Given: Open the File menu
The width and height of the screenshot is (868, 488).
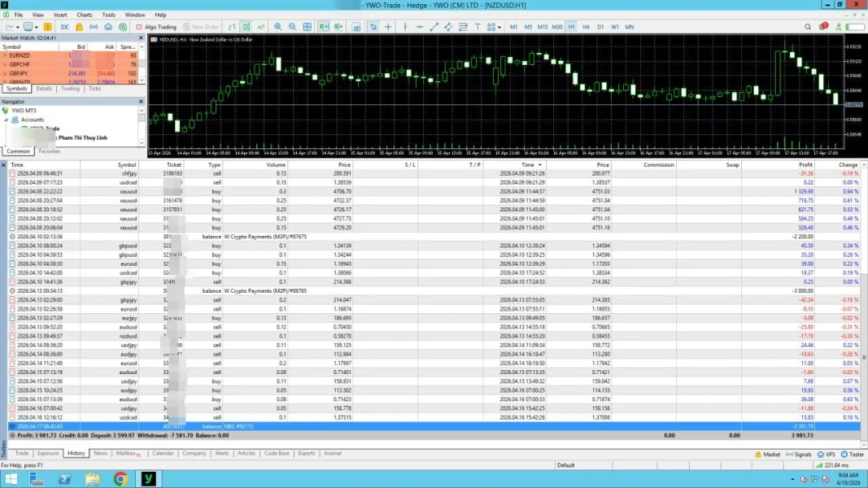Looking at the screenshot, I should click(19, 15).
